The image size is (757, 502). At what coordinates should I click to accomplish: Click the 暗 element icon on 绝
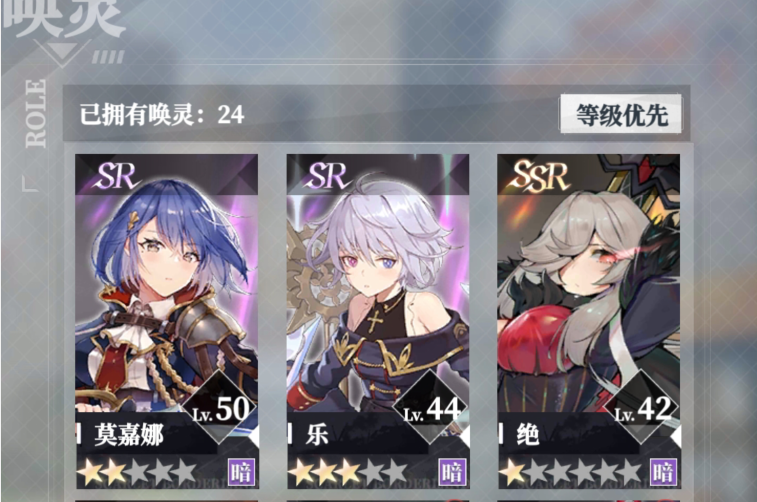pos(663,472)
